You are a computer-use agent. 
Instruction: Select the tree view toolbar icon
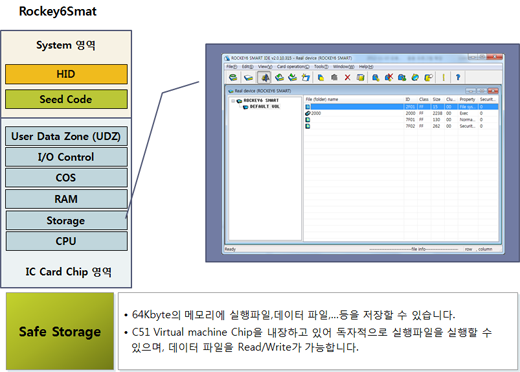tap(265, 77)
